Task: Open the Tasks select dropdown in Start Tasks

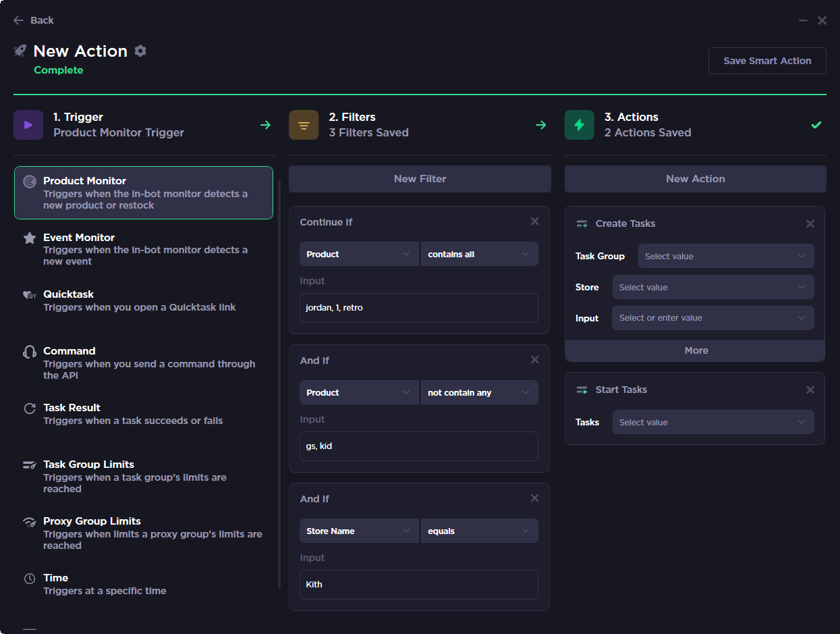Action: pyautogui.click(x=713, y=422)
